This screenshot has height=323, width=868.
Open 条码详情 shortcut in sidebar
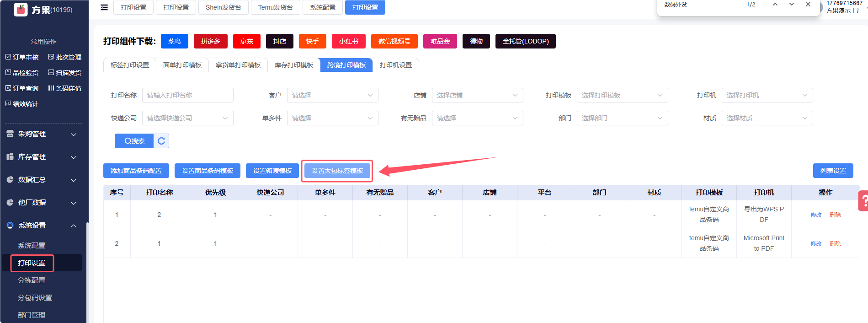click(65, 88)
